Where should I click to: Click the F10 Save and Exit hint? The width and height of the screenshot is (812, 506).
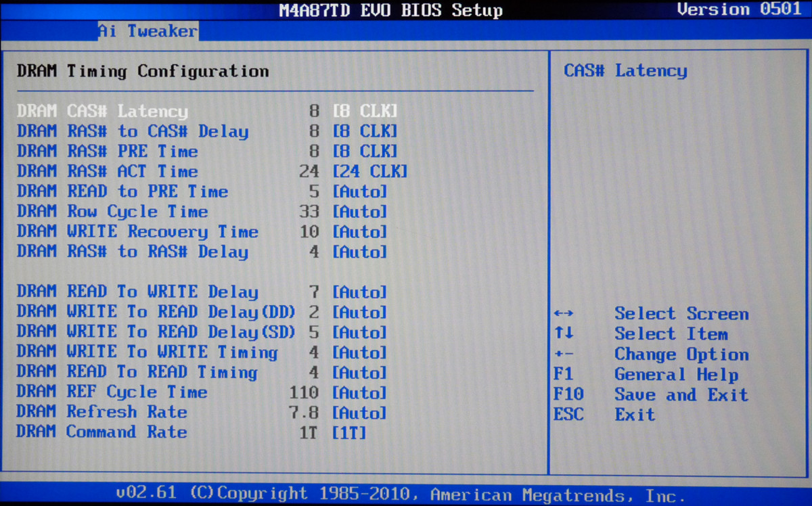coord(651,394)
